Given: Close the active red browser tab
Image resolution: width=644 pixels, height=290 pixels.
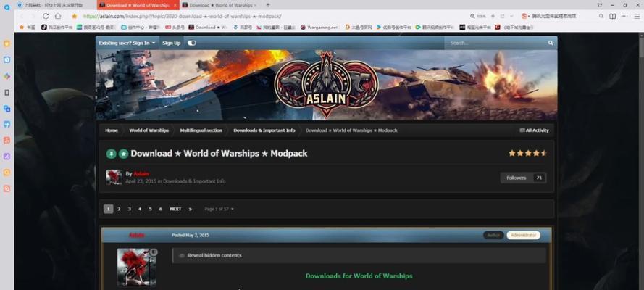Looking at the screenshot, I should (175, 5).
